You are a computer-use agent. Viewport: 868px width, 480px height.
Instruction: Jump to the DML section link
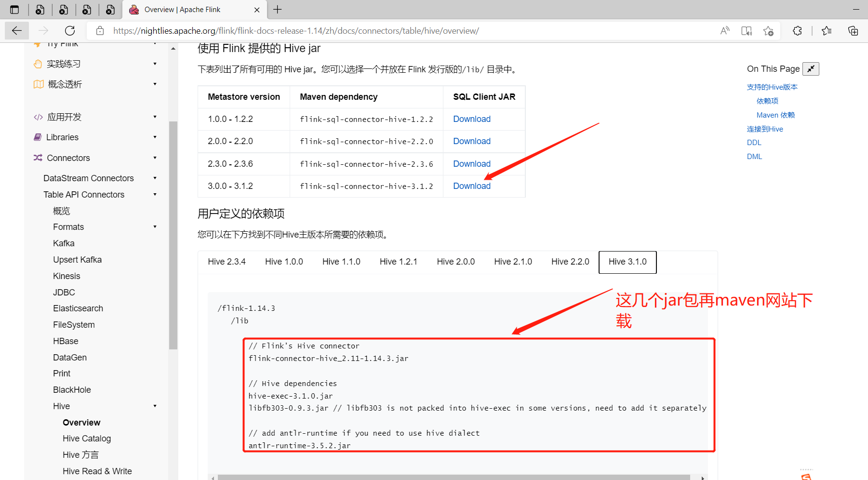click(754, 157)
